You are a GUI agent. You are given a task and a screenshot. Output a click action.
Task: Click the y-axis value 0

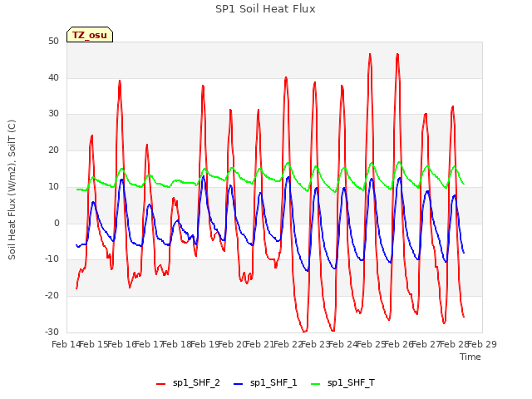pos(57,223)
